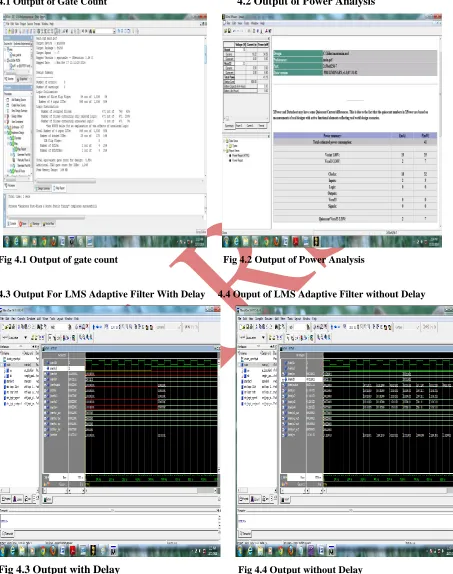Open File menu in Power Analysis window
The height and width of the screenshot is (574, 453).
229,23
